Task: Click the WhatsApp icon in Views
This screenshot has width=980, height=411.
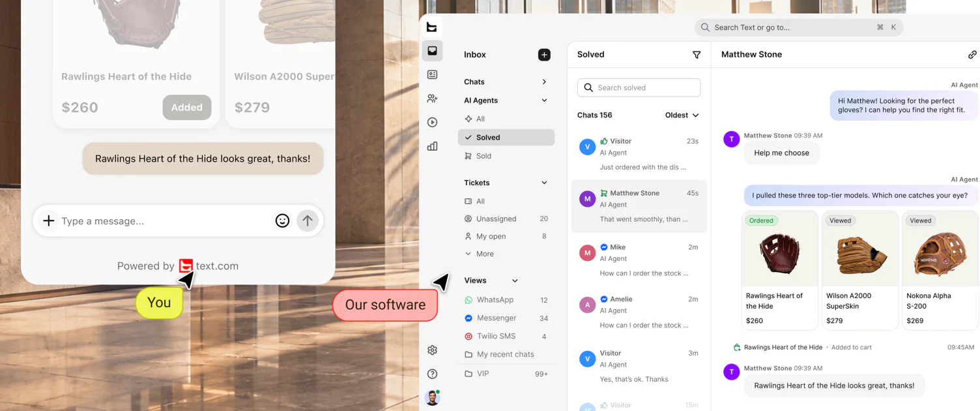Action: tap(468, 300)
